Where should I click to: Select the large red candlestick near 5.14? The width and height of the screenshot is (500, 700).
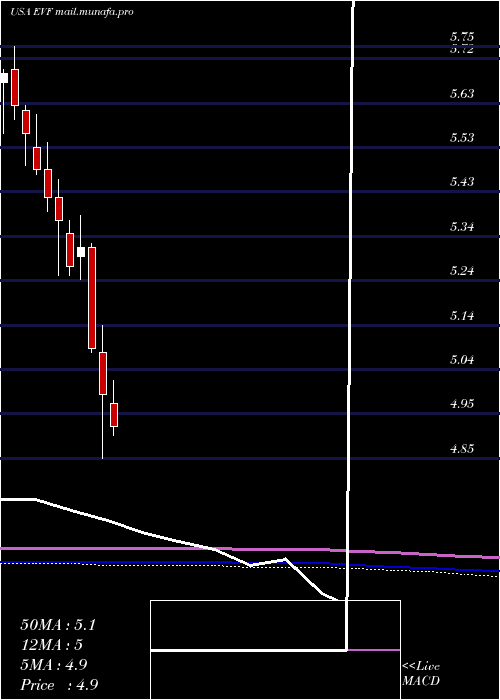click(92, 298)
